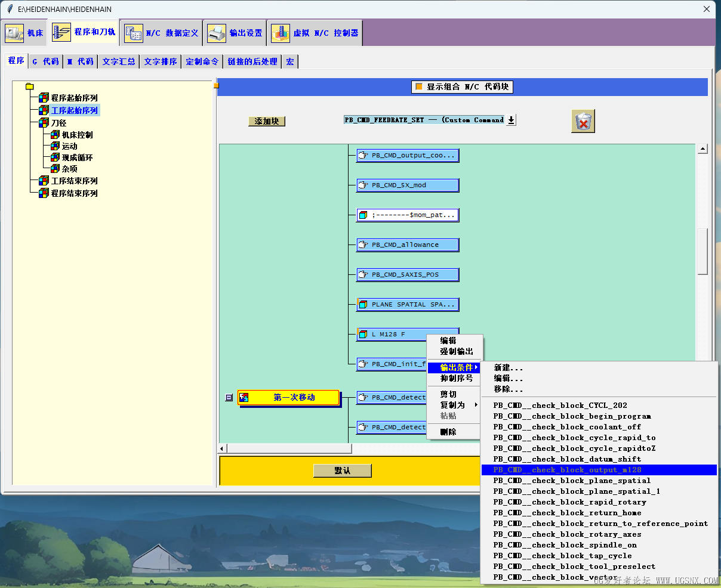Toggle 显示组合 N/C 代码块 checkbox

[419, 86]
